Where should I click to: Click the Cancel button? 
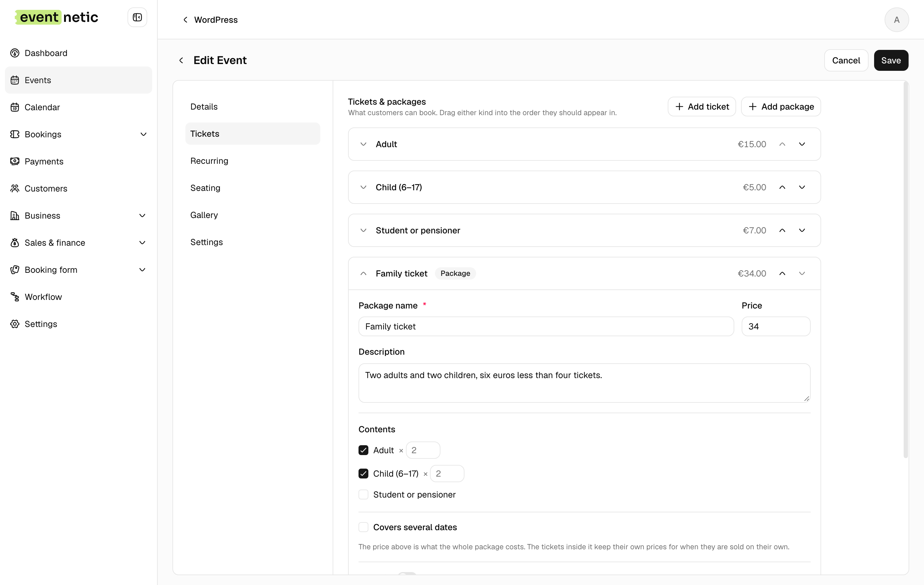click(x=846, y=60)
